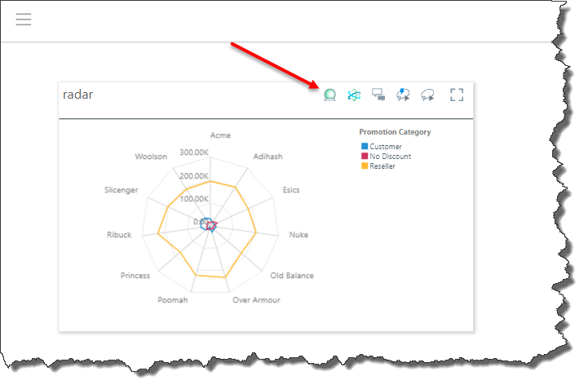Screen dimensions: 588x389
Task: Click the red No Discount legend swatch
Action: click(365, 156)
